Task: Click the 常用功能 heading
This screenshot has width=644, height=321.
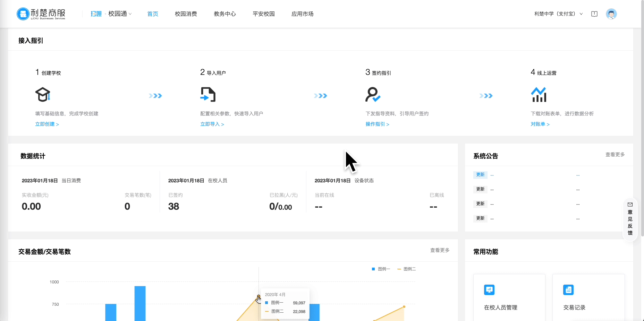Action: (x=486, y=252)
